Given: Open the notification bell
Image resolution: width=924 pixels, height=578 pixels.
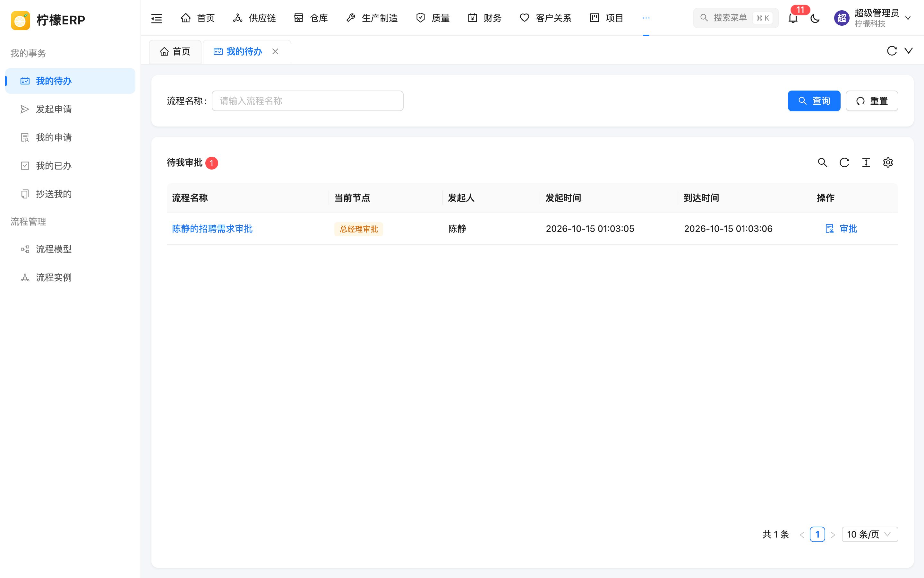Looking at the screenshot, I should 793,18.
